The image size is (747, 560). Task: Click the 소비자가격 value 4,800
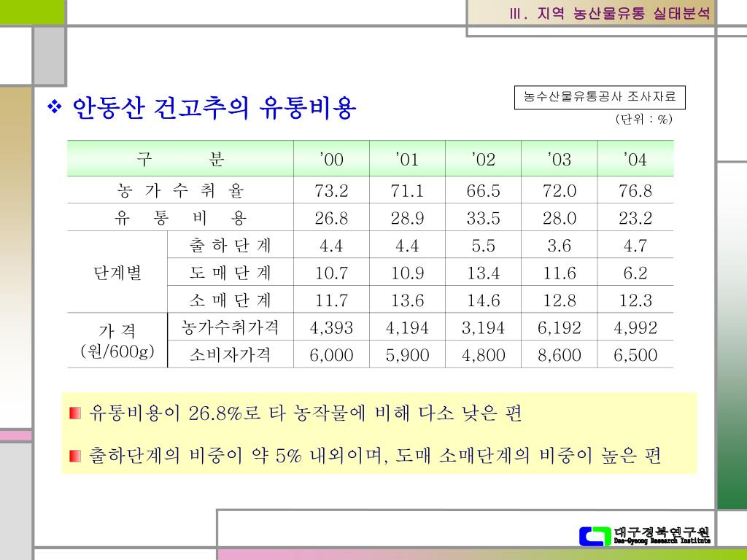[484, 355]
